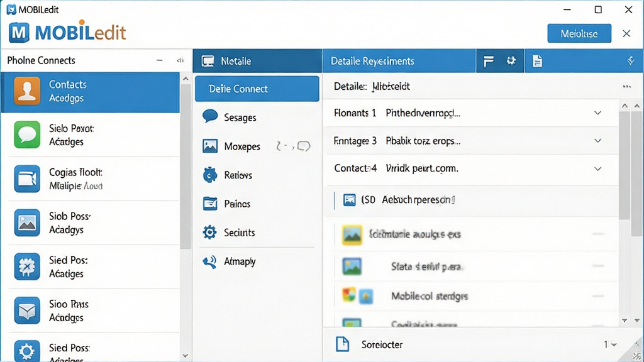This screenshot has height=362, width=644.
Task: Click the MOBILedit logo icon
Action: (x=19, y=33)
